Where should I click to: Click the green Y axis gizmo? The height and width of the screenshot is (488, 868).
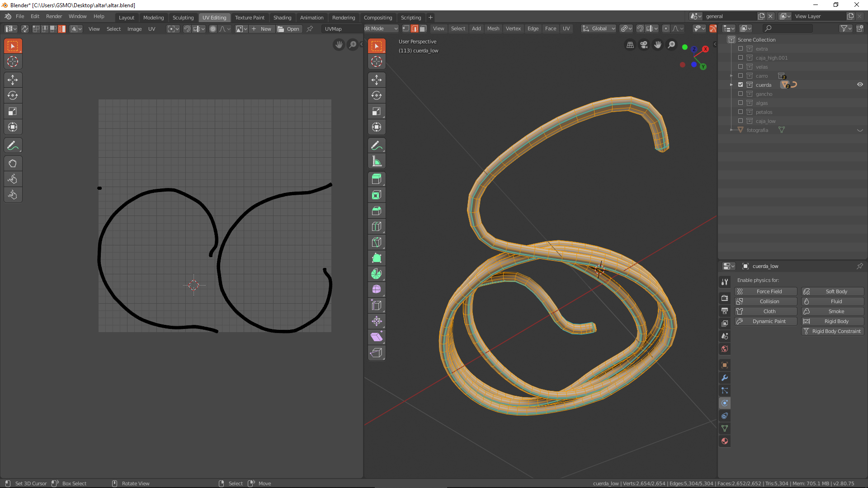point(703,67)
